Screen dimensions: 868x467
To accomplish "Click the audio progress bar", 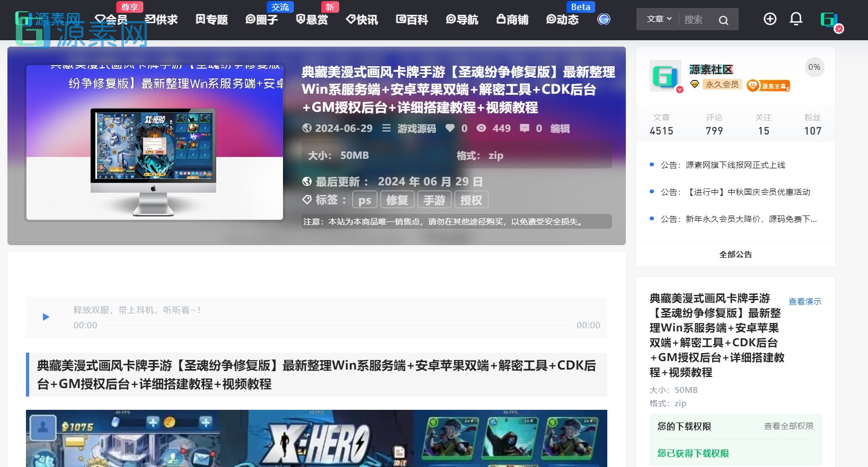I will point(337,325).
